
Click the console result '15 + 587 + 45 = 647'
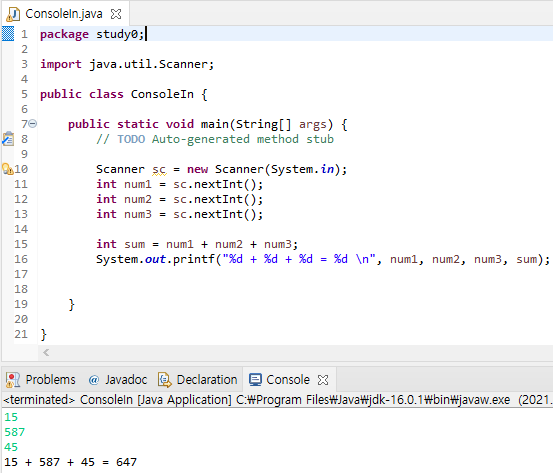[x=71, y=462]
